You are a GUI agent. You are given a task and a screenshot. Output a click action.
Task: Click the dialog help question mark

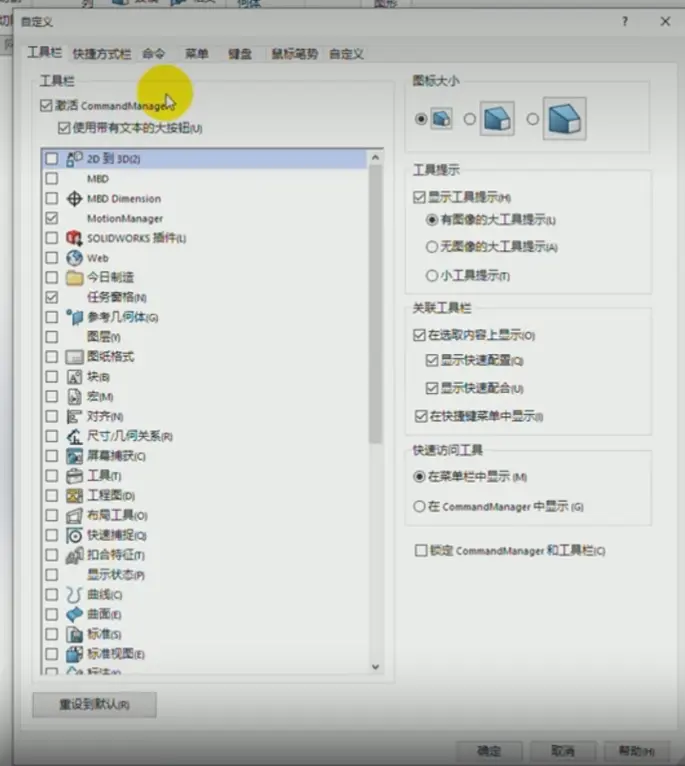pos(625,21)
